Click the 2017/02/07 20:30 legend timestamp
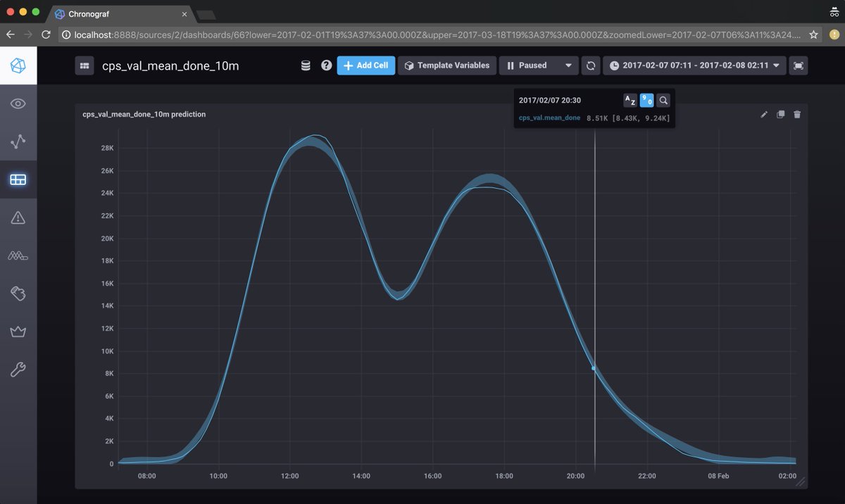 (550, 101)
